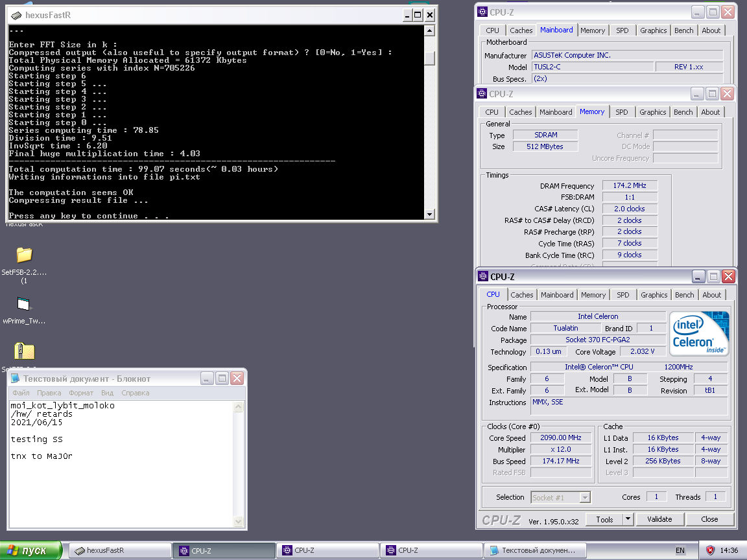The image size is (747, 560).
Task: Click the Close button in CPU-Z
Action: [709, 520]
